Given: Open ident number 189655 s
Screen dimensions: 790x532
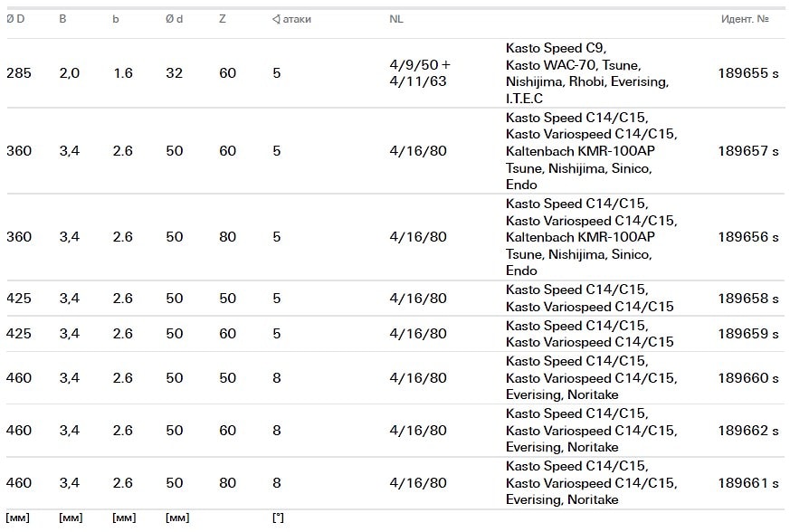Looking at the screenshot, I should click(747, 73).
